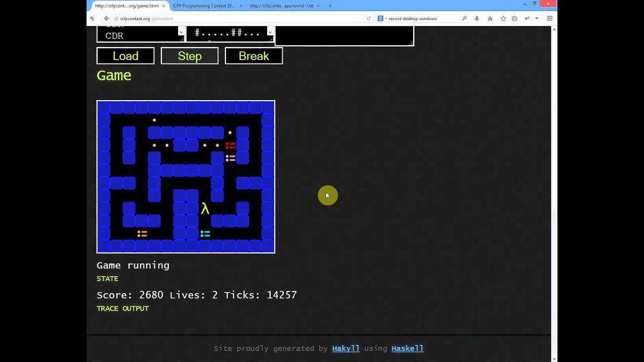Image resolution: width=644 pixels, height=362 pixels.
Task: Click the 'Score: 2680 Lives: 2 Ticks: 14257' line
Action: (197, 295)
